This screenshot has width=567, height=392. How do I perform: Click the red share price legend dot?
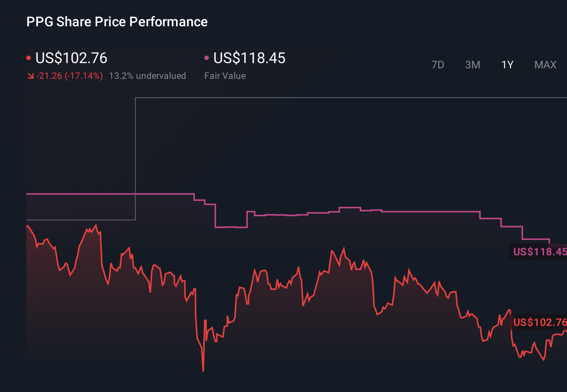coord(29,57)
